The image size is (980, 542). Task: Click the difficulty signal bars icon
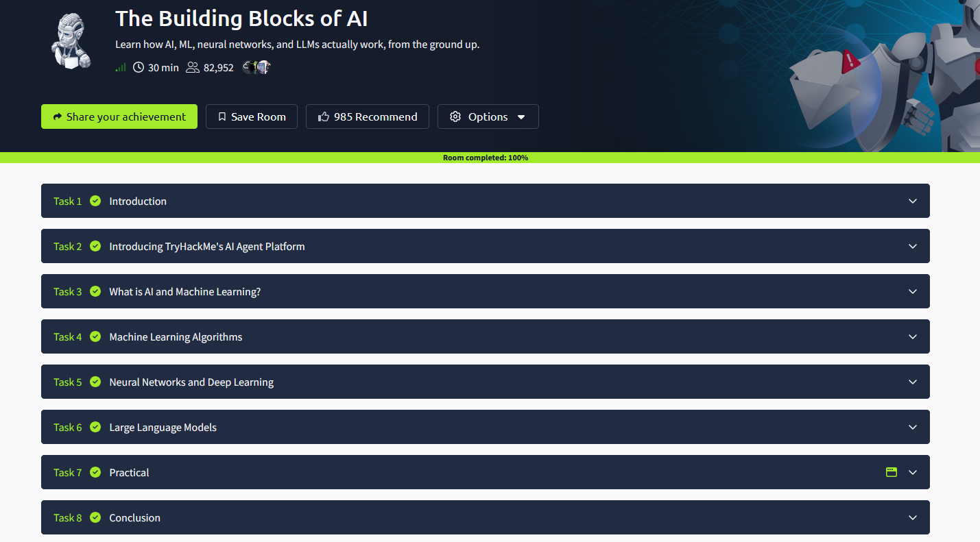(x=121, y=67)
